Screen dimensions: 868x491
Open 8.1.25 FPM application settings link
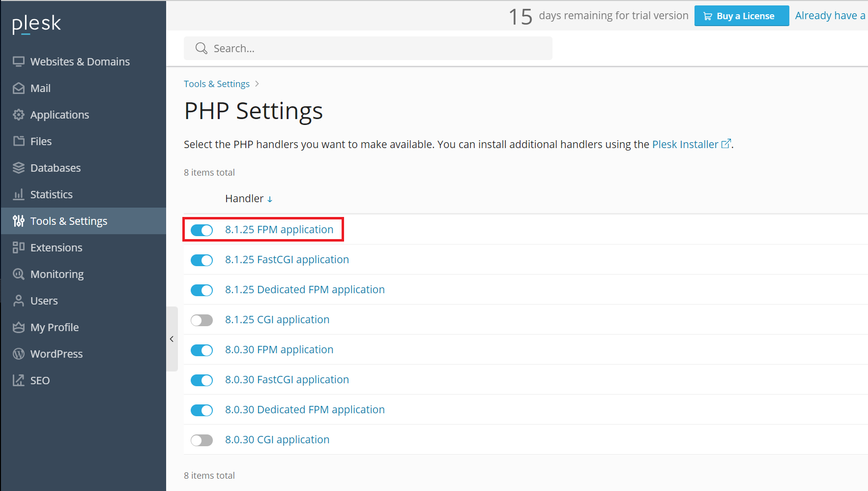coord(279,230)
